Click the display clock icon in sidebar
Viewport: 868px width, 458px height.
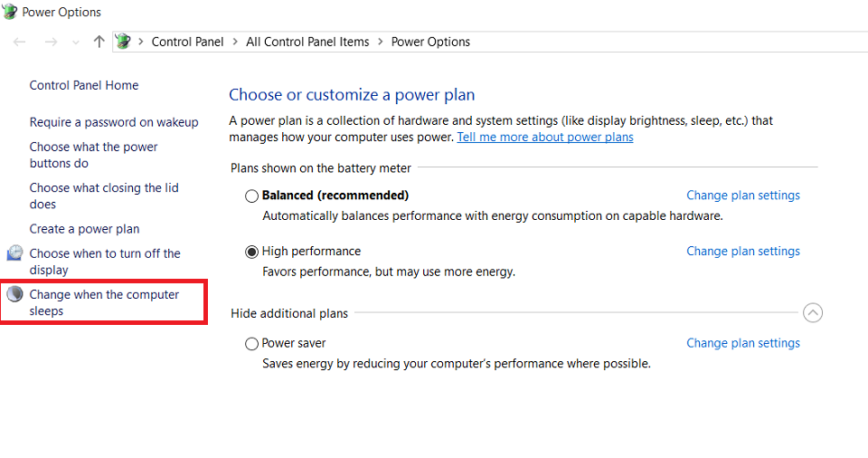tap(15, 253)
